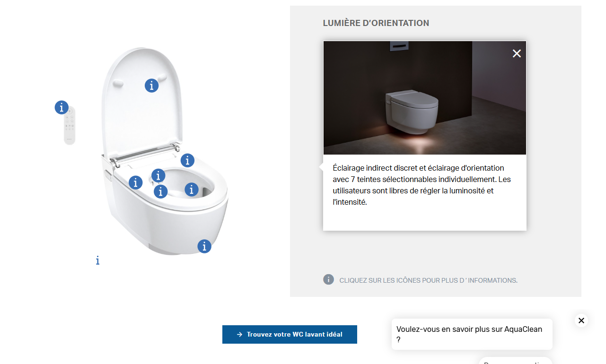
Task: Select the info icon near the seat hinge
Action: coord(187,160)
